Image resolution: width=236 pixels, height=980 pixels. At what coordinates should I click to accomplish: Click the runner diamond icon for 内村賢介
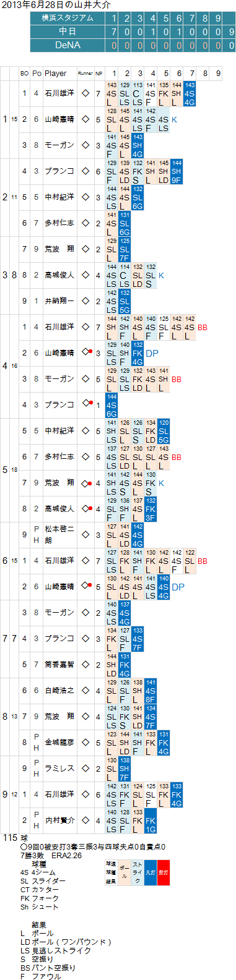point(85,820)
